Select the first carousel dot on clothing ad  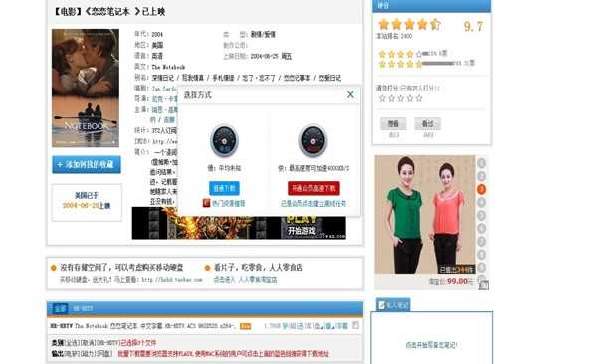click(x=481, y=163)
